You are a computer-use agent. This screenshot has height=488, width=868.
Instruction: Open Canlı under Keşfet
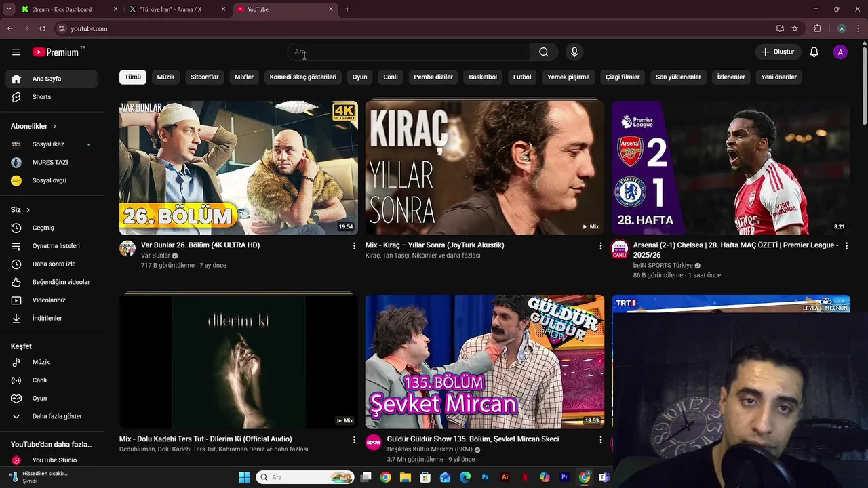coord(52,380)
